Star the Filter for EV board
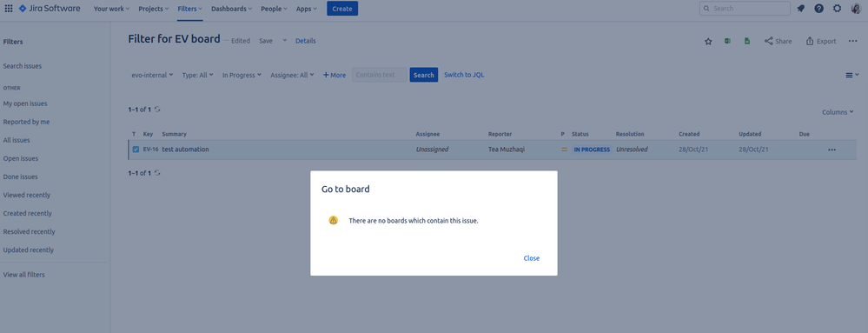The width and height of the screenshot is (868, 333). 708,41
